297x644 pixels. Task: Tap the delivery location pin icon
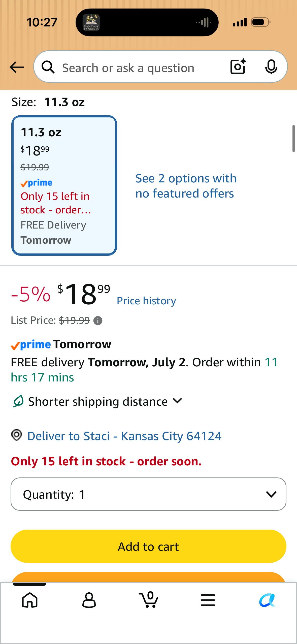[x=17, y=435]
